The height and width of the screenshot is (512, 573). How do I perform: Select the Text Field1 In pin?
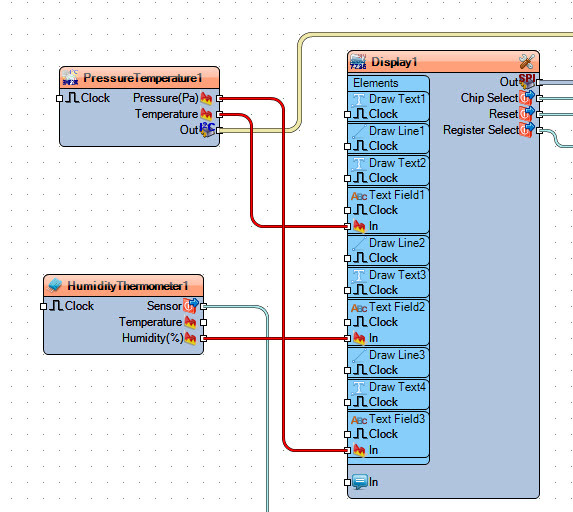click(x=348, y=227)
